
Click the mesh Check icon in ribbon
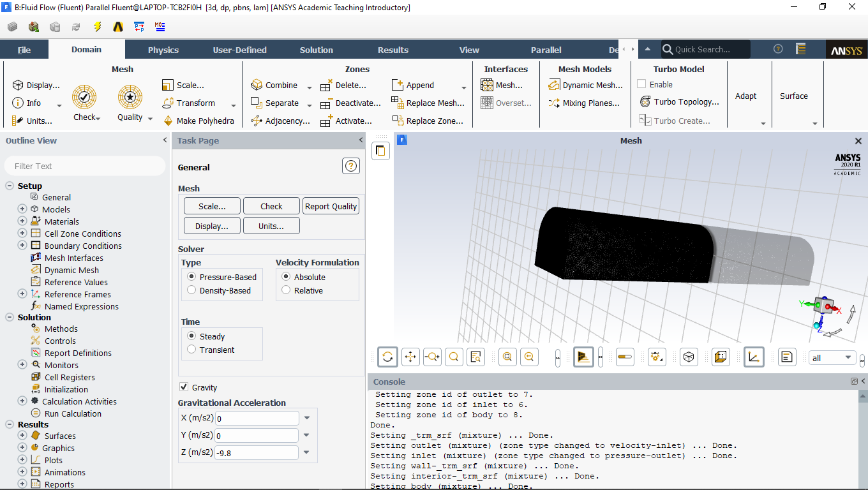pos(84,97)
